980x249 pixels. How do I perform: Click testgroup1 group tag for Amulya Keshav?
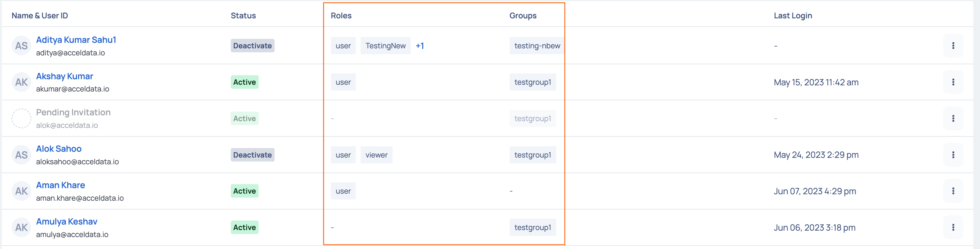[x=533, y=227]
